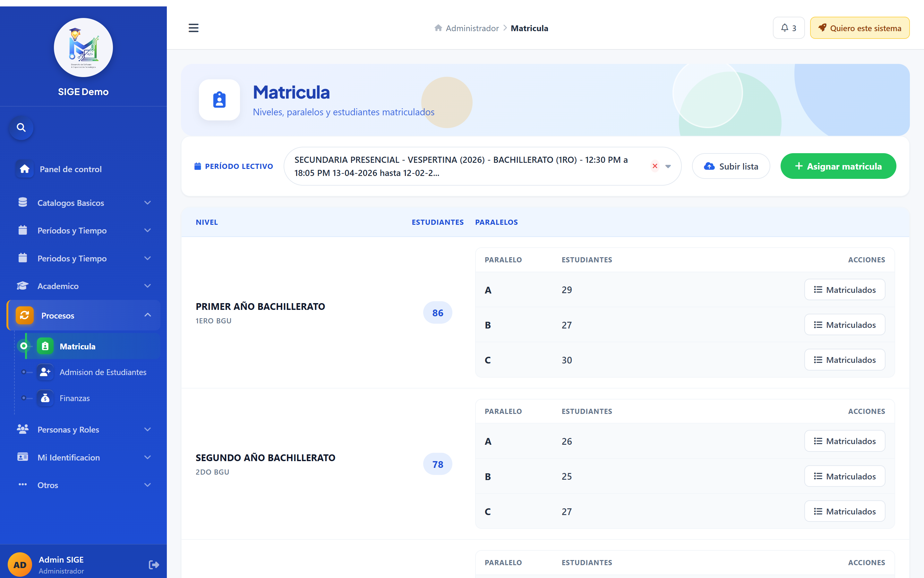Open the sidebar search icon
This screenshot has height=578, width=924.
coord(21,128)
